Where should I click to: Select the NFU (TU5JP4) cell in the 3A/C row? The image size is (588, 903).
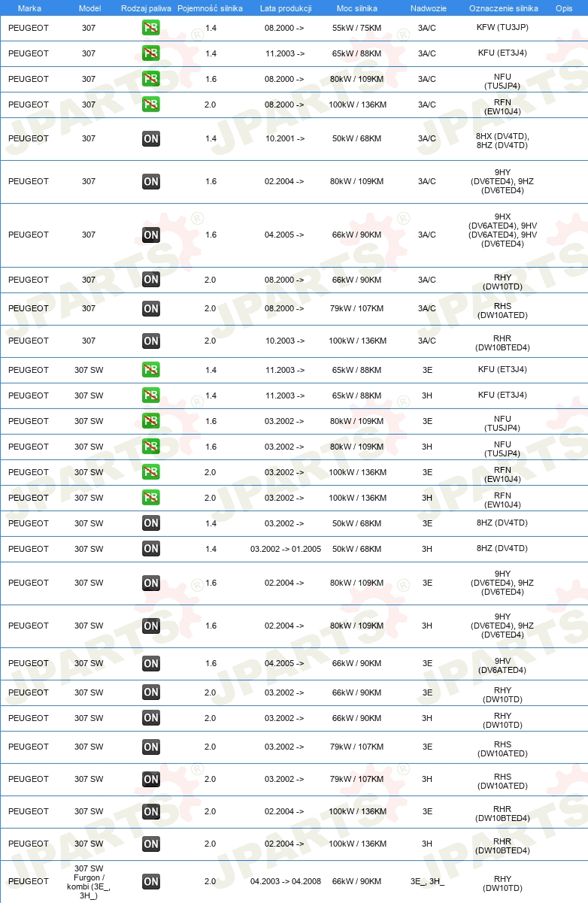point(502,81)
